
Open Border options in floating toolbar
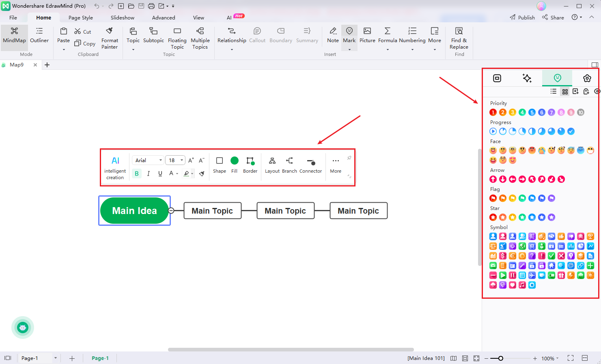[x=250, y=165]
